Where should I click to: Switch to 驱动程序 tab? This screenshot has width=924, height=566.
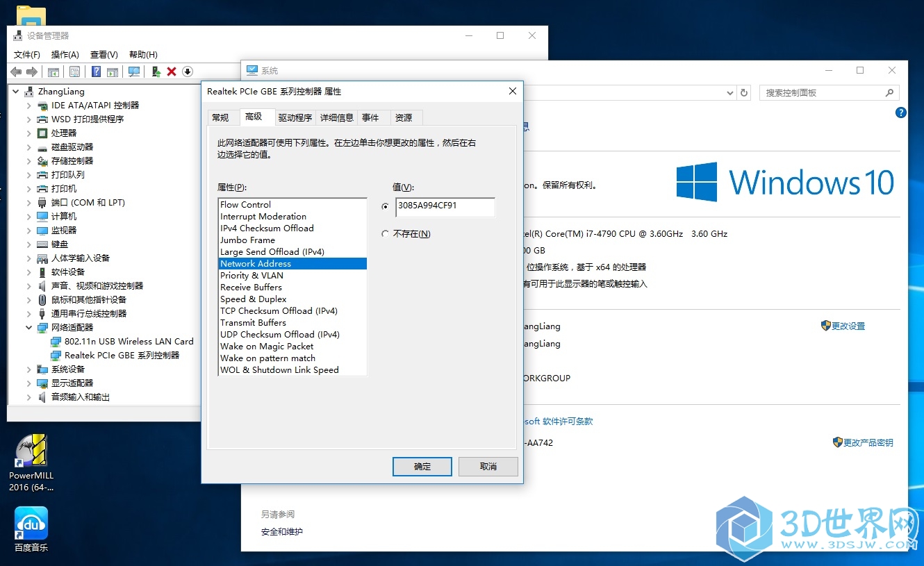click(x=295, y=117)
